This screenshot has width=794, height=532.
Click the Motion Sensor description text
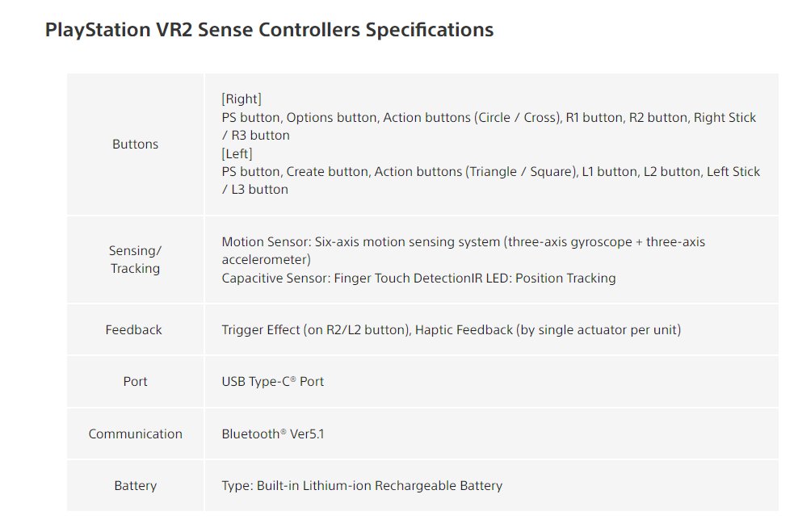[x=464, y=242]
